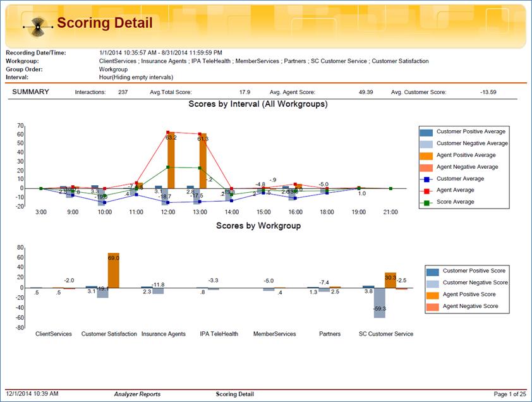Click the blue Customer Average point at 10:00

point(104,203)
